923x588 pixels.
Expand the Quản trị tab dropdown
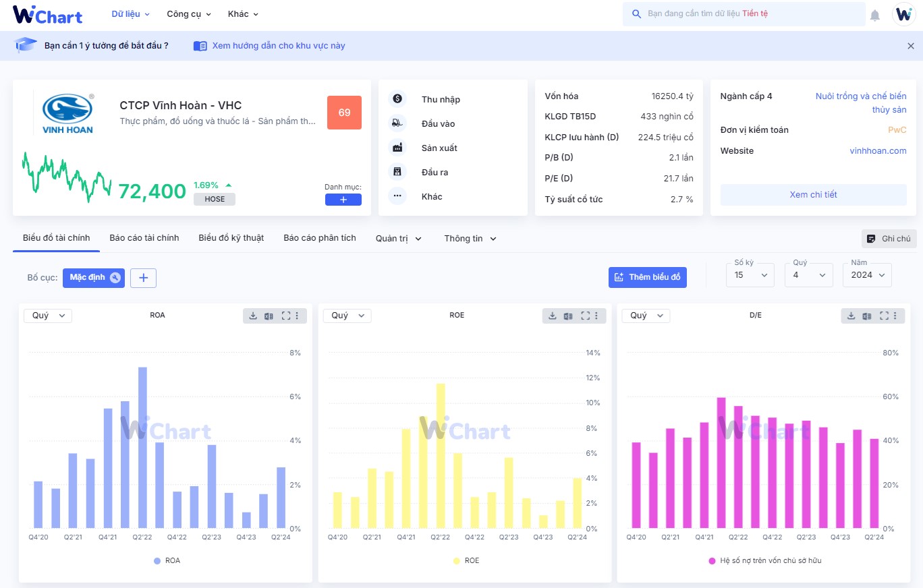(399, 239)
